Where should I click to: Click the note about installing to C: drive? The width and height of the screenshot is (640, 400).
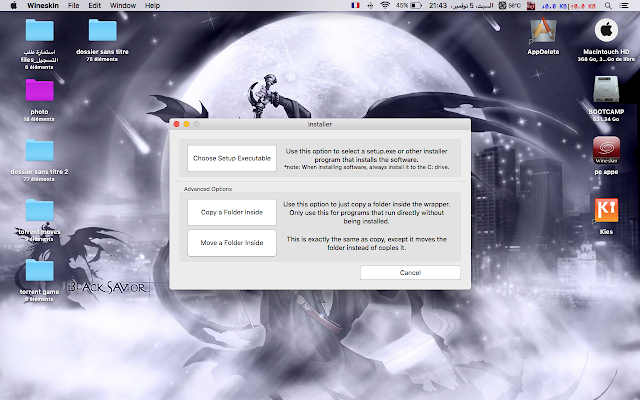point(367,167)
